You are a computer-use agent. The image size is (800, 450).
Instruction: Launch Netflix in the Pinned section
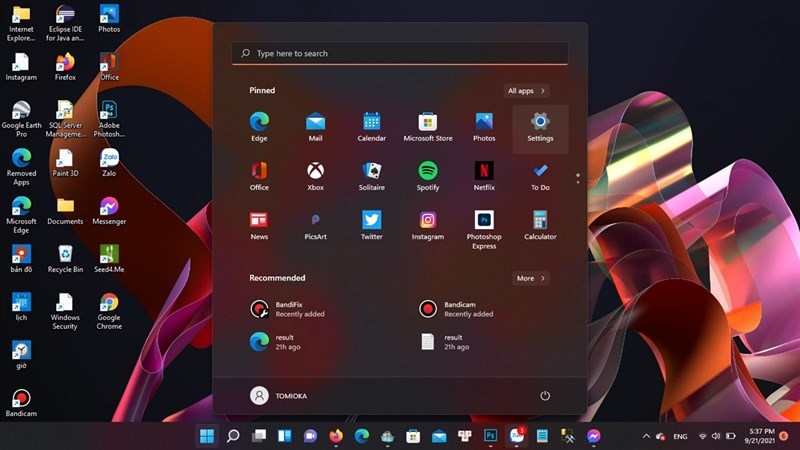coord(484,176)
